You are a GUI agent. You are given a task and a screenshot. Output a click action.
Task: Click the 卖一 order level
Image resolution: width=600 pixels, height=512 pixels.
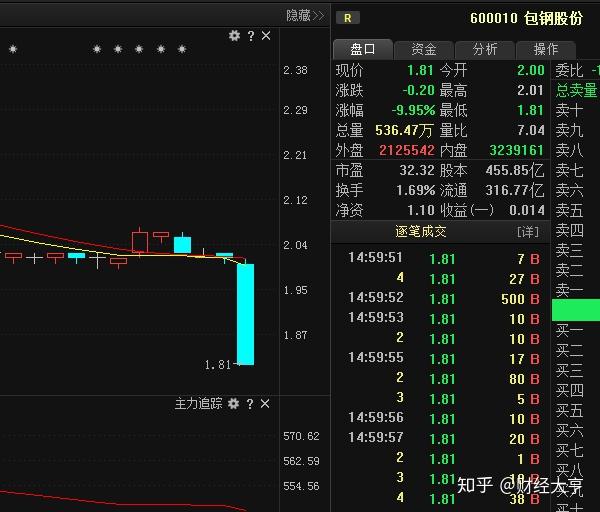[x=569, y=290]
